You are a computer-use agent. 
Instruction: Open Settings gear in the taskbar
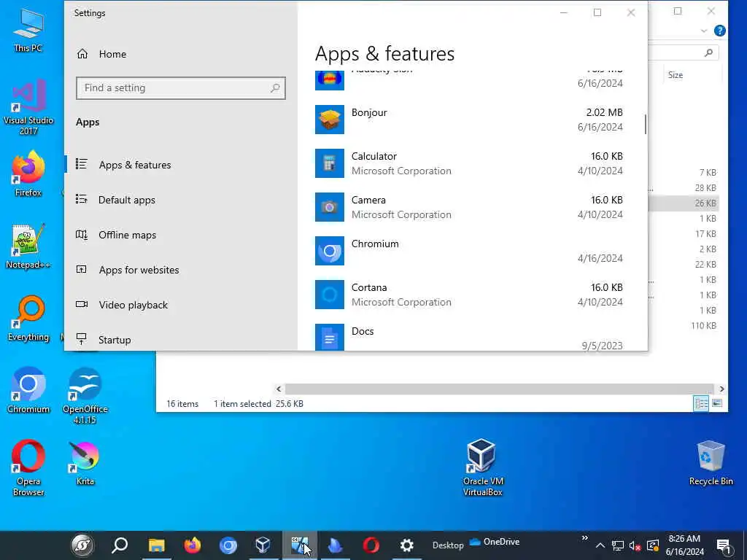pos(406,545)
